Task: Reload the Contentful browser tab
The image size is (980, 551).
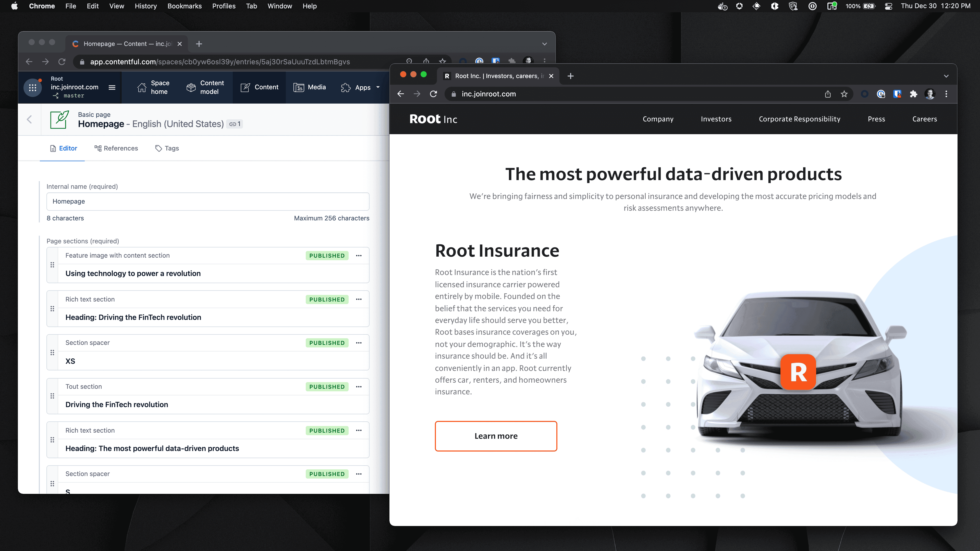Action: pyautogui.click(x=62, y=61)
